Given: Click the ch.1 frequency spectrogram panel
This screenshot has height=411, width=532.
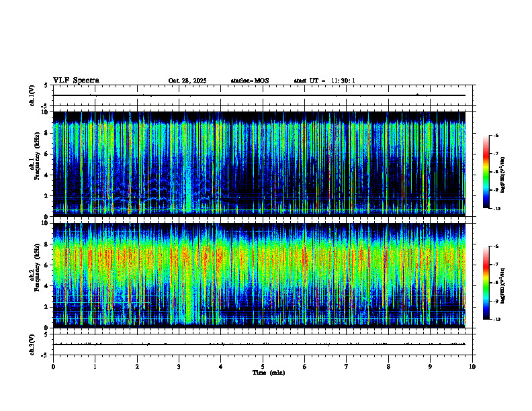Looking at the screenshot, I should coord(259,164).
